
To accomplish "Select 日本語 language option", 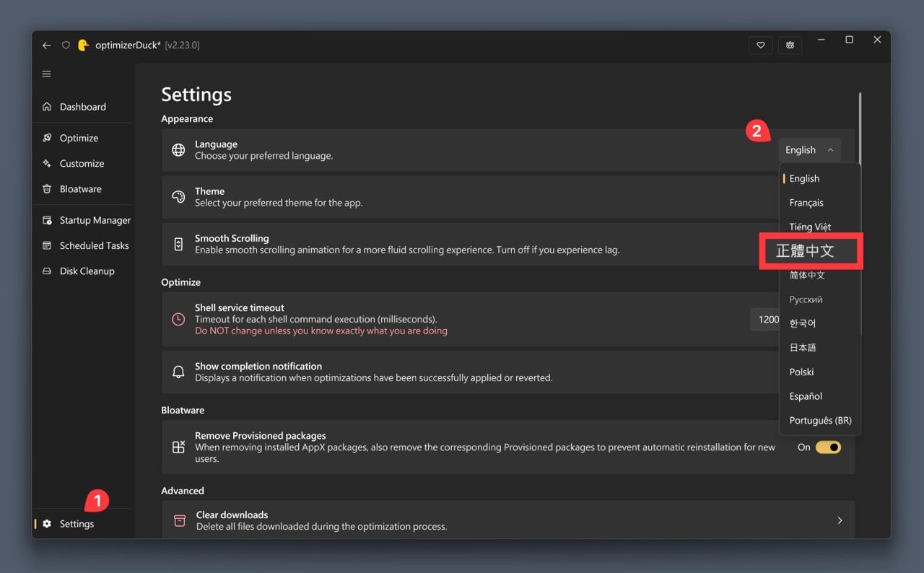I will (820, 348).
